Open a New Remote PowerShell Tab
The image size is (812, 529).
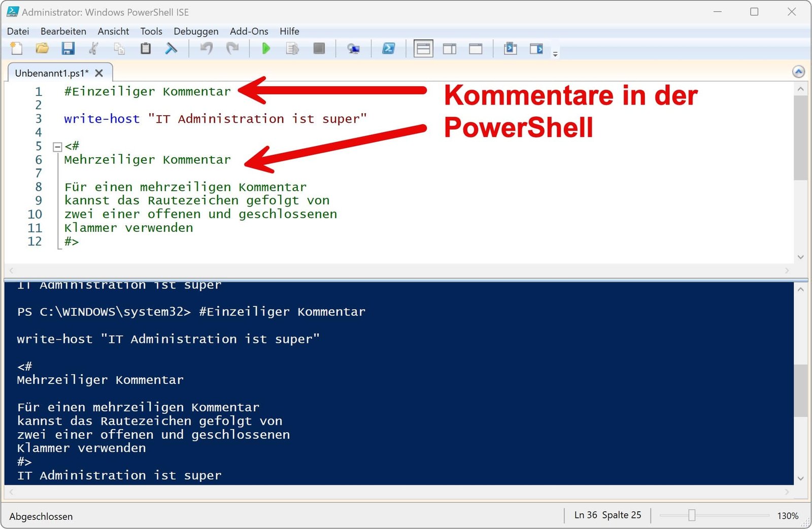(x=354, y=49)
